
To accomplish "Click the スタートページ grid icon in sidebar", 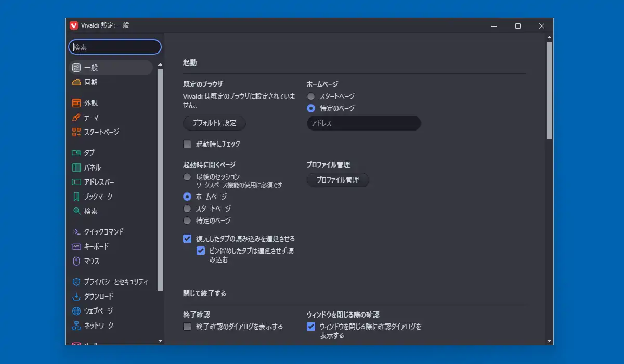I will 76,132.
